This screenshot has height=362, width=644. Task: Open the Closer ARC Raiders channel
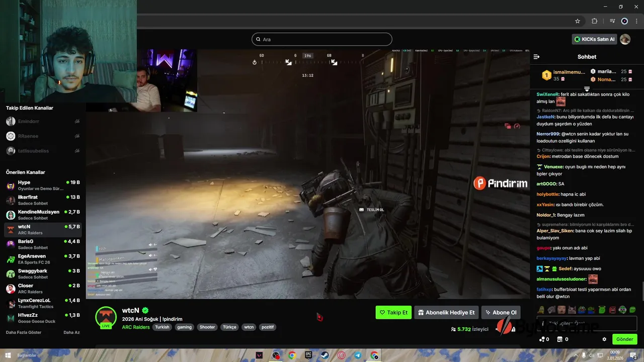(x=43, y=289)
